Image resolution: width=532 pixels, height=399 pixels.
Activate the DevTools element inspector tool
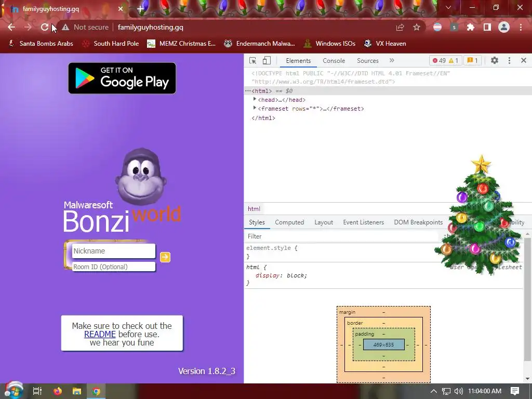pyautogui.click(x=253, y=60)
